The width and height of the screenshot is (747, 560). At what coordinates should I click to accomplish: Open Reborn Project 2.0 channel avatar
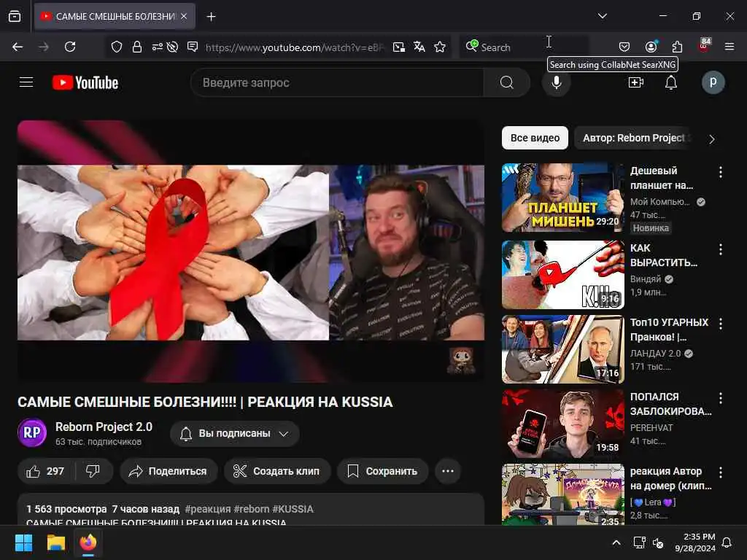[32, 432]
